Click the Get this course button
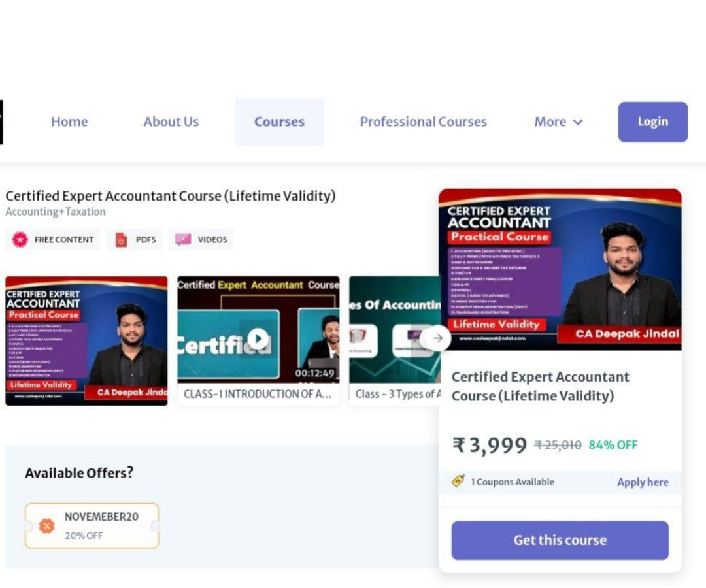The image size is (706, 588). [x=560, y=540]
